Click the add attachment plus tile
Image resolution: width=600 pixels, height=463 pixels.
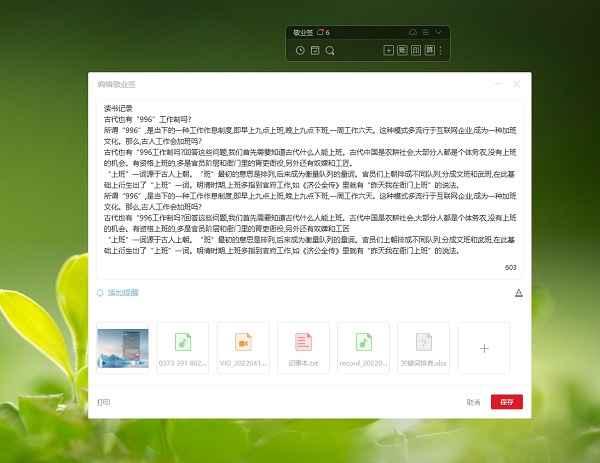pyautogui.click(x=484, y=348)
